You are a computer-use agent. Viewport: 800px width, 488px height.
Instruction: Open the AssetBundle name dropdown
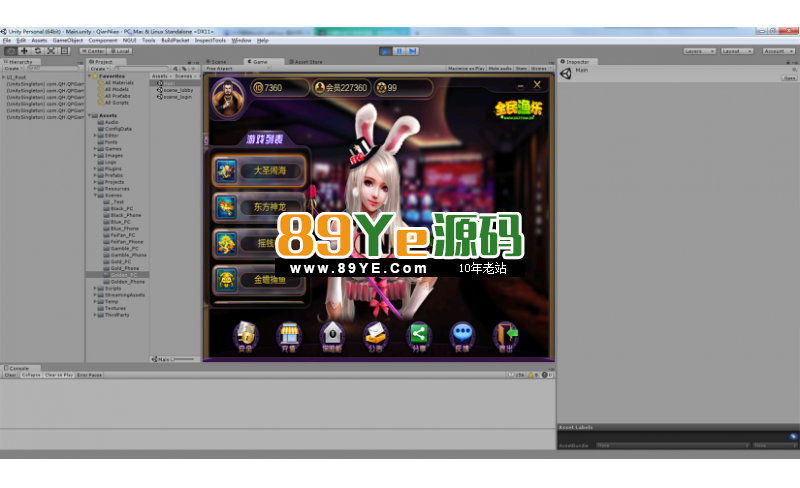tap(673, 446)
